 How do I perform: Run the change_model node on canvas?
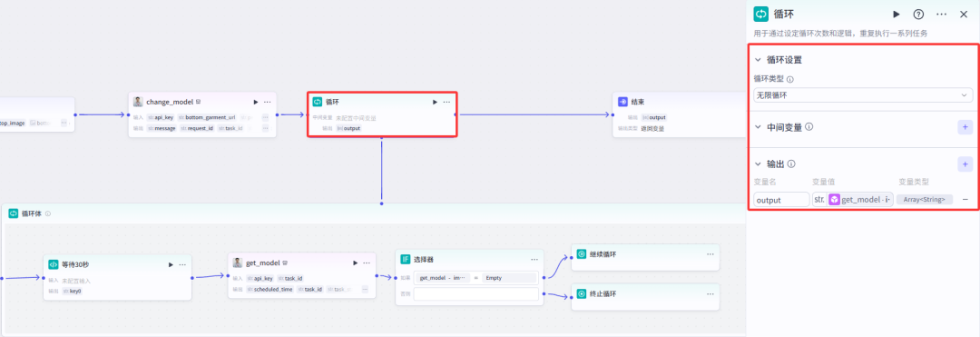click(x=255, y=102)
